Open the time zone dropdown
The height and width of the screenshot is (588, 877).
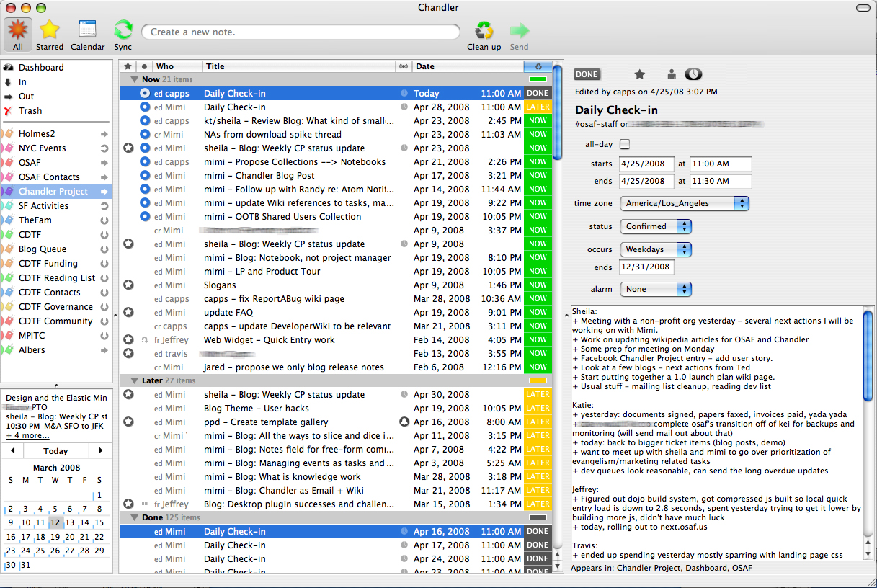684,203
